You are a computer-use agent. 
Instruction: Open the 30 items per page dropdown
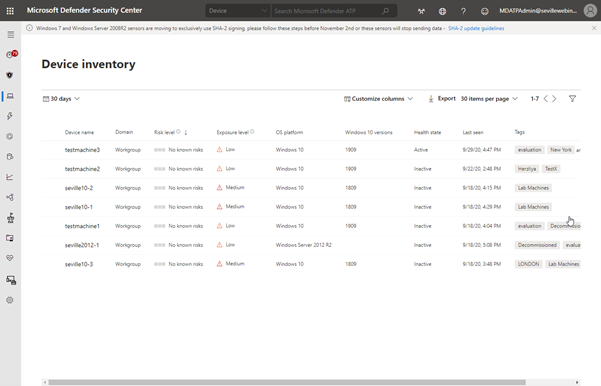(x=489, y=99)
